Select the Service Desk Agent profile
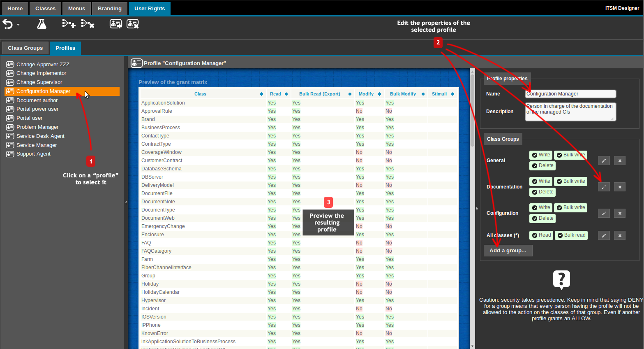Image resolution: width=644 pixels, height=349 pixels. click(40, 136)
